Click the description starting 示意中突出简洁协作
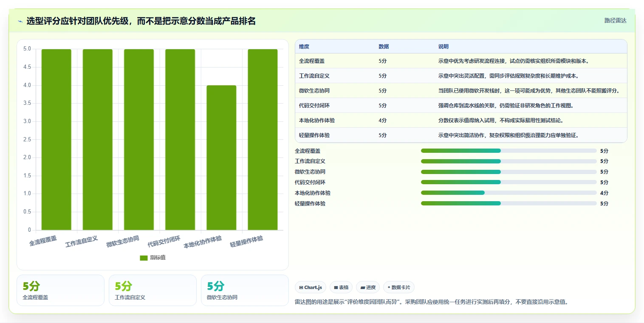This screenshot has height=323, width=644. [508, 135]
